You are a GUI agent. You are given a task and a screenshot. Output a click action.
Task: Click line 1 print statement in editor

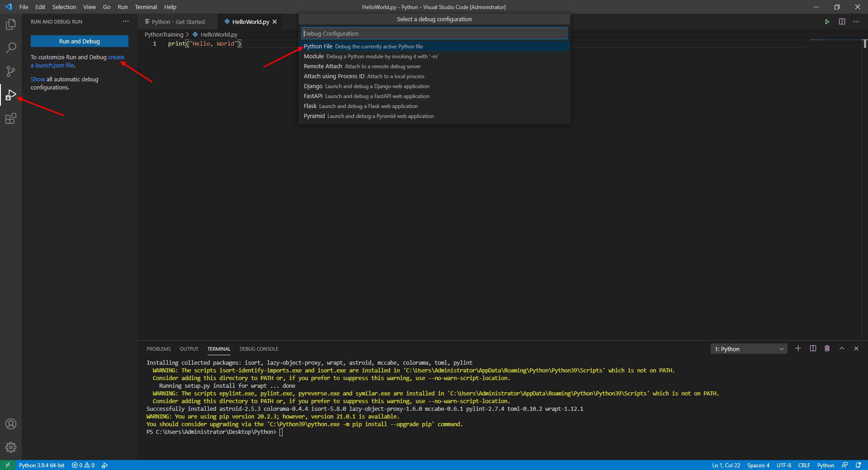[205, 44]
